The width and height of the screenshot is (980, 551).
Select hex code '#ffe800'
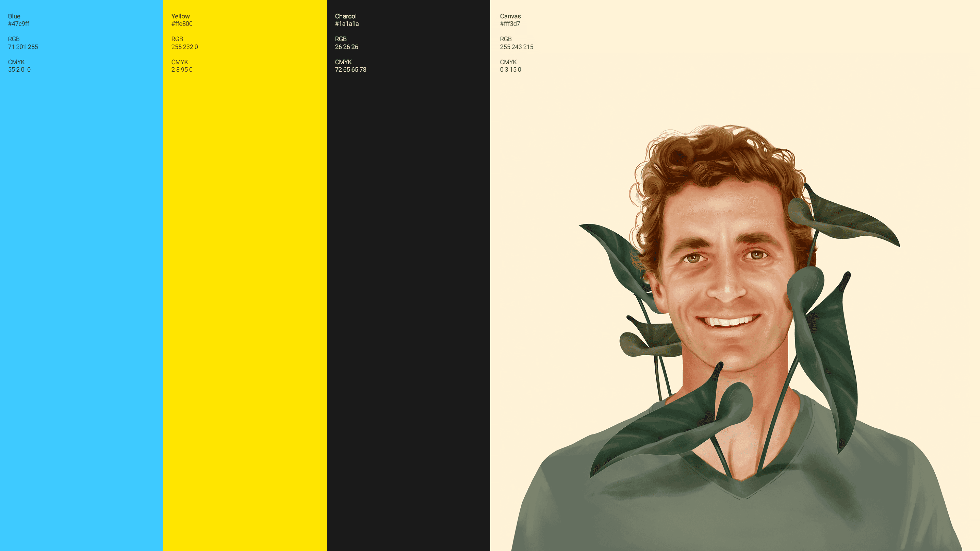pos(182,24)
